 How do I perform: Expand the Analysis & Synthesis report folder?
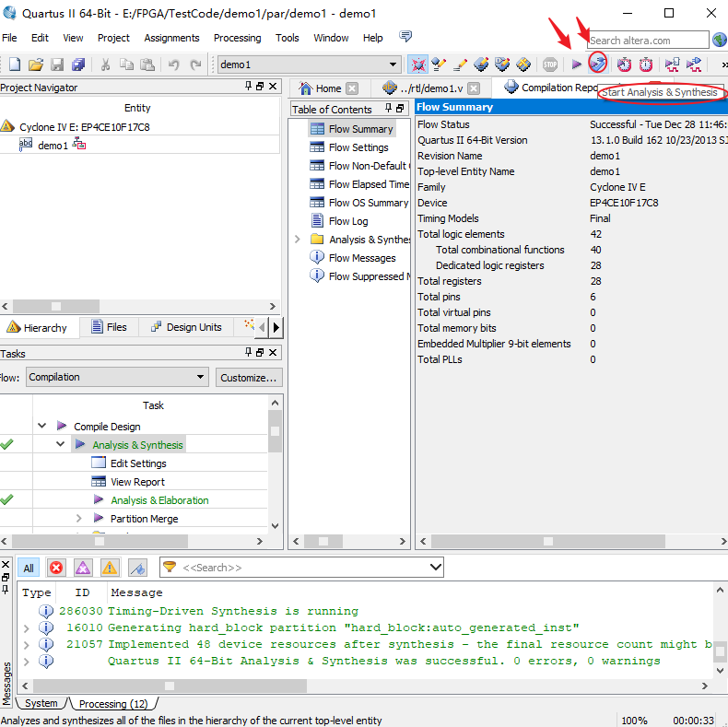[x=298, y=240]
